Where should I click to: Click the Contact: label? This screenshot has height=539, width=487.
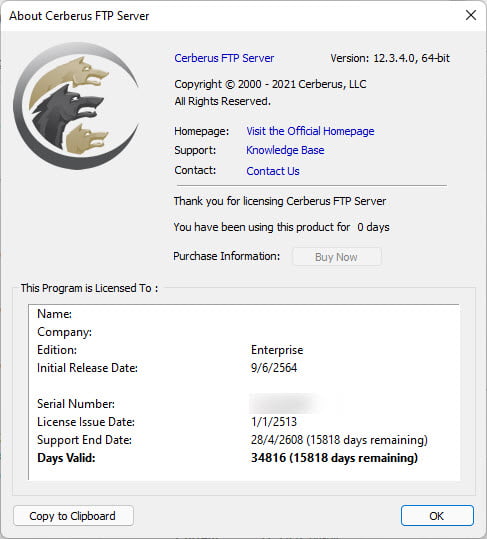[x=195, y=170]
